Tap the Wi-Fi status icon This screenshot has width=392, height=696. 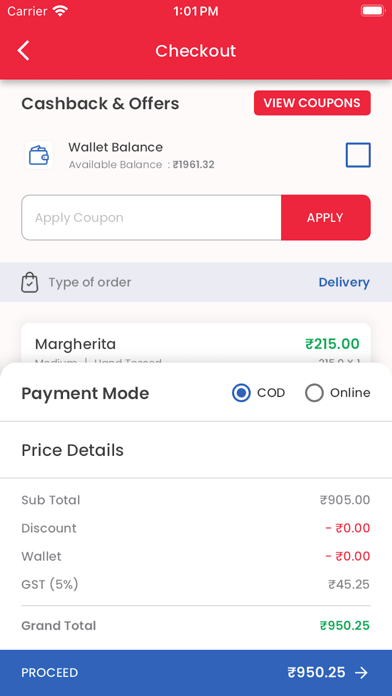(x=59, y=11)
